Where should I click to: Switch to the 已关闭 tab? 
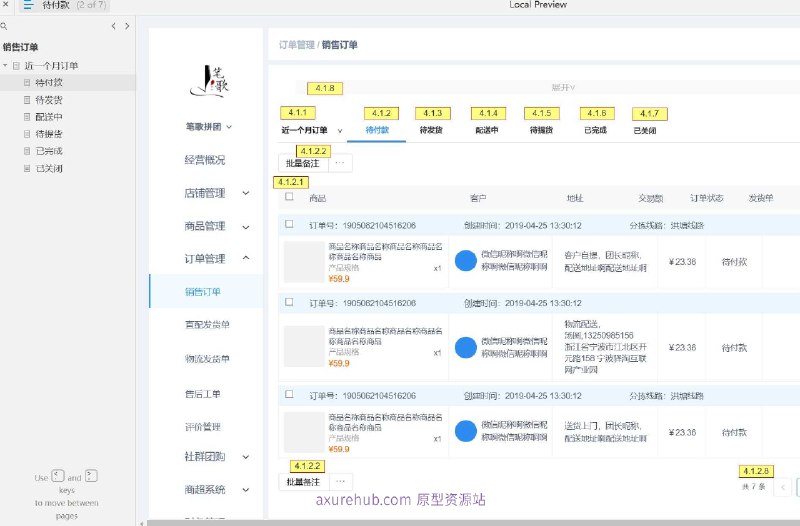point(645,131)
